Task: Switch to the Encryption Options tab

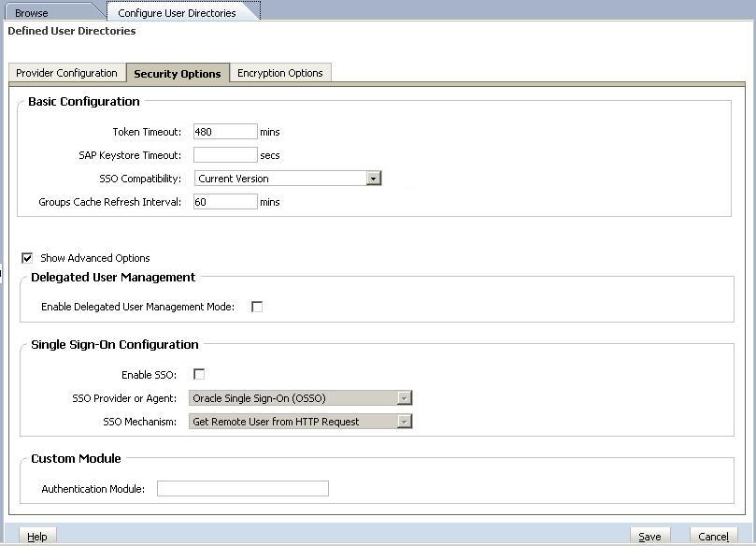Action: click(280, 72)
